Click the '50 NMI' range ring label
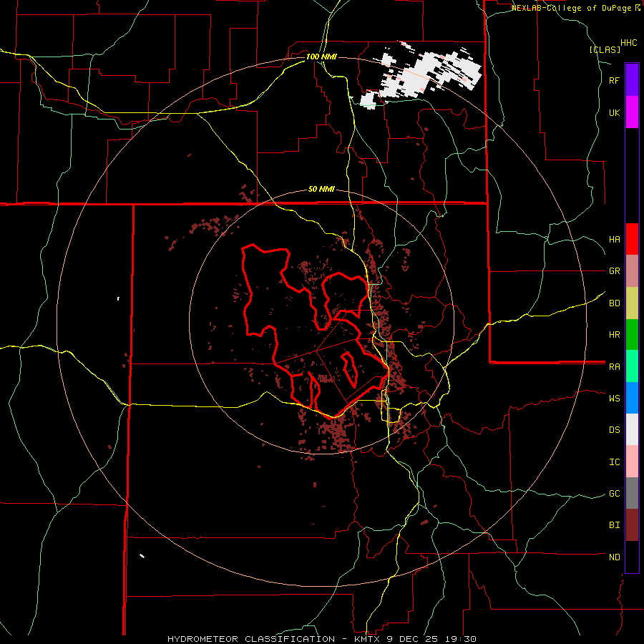The width and height of the screenshot is (644, 644). (321, 190)
